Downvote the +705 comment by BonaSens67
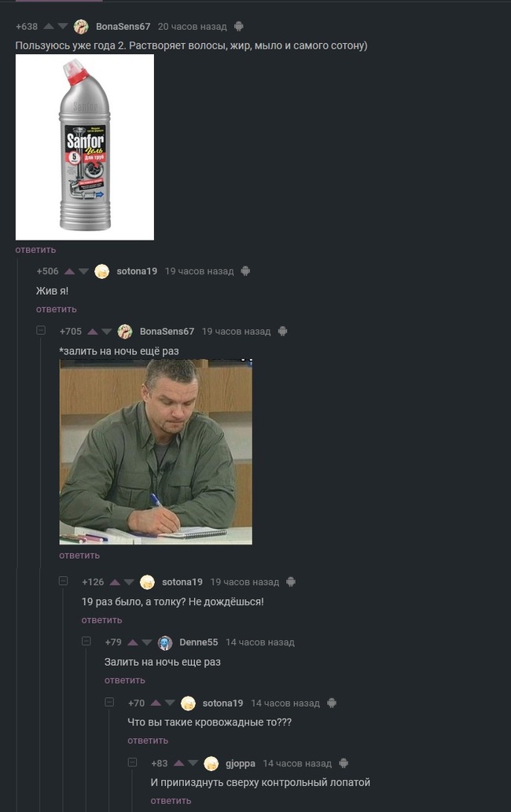 click(107, 332)
